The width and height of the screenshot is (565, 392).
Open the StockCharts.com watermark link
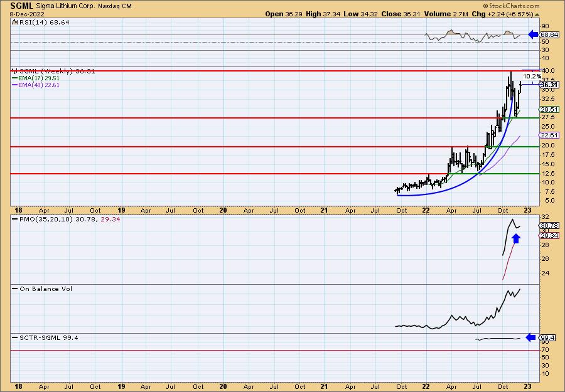pos(511,6)
